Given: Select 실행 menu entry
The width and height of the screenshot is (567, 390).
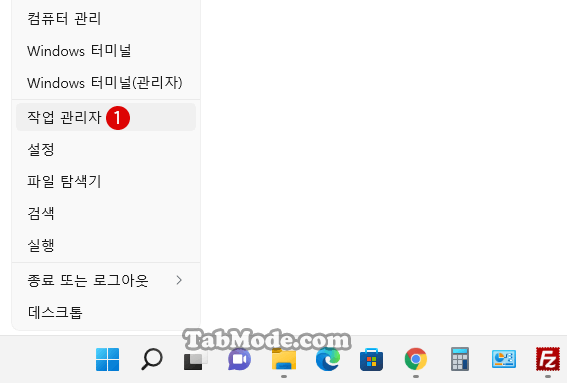Looking at the screenshot, I should coord(106,245).
